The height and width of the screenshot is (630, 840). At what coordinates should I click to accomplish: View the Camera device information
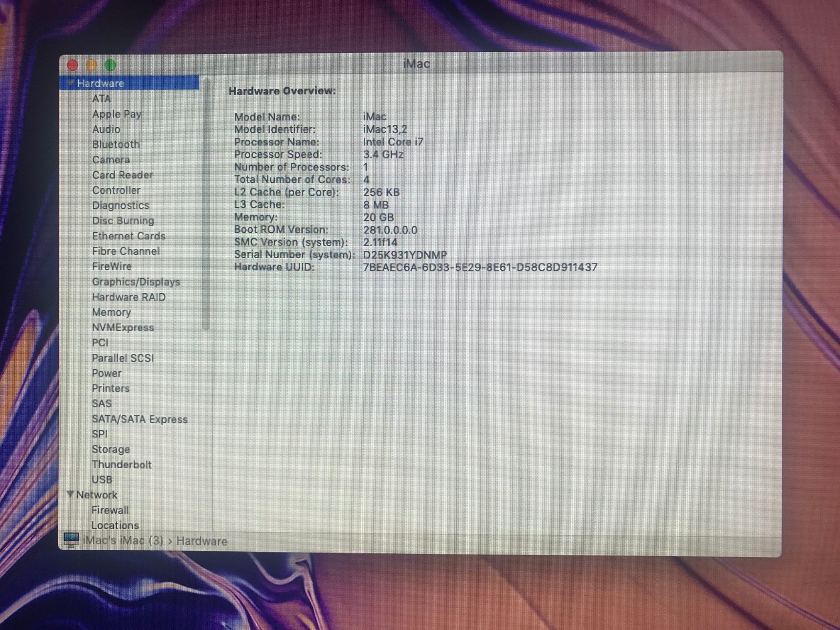pos(111,160)
